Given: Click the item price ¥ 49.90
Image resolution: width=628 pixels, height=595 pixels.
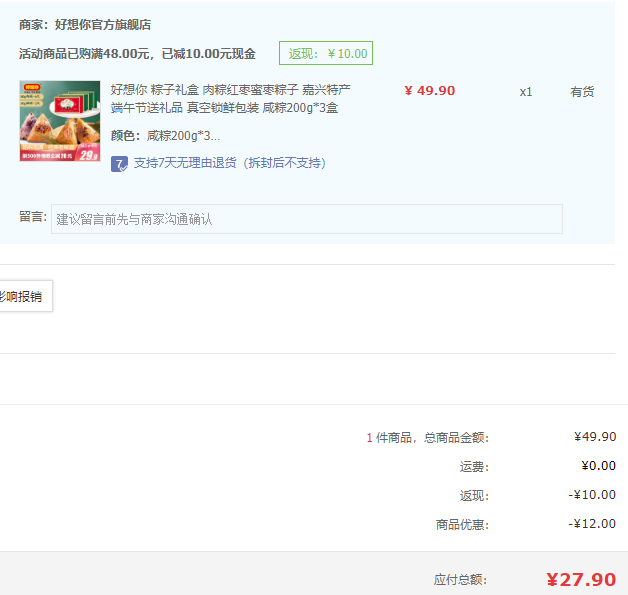Looking at the screenshot, I should [x=430, y=91].
